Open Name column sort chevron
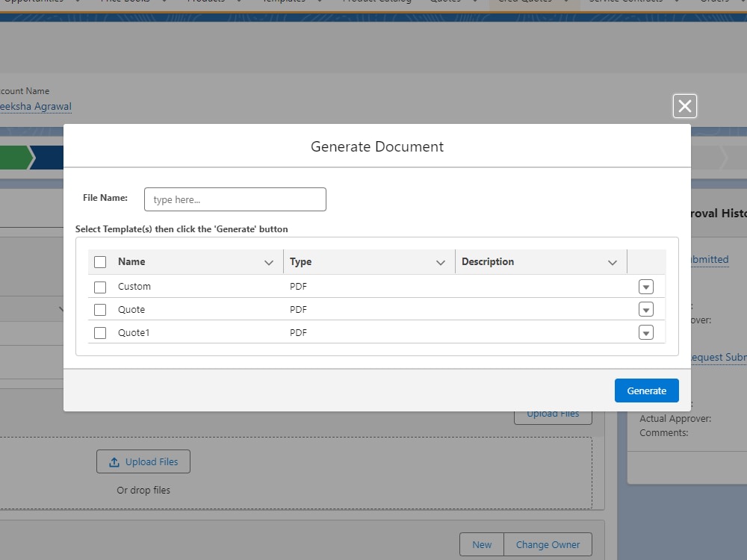Image resolution: width=747 pixels, height=560 pixels. (x=269, y=262)
